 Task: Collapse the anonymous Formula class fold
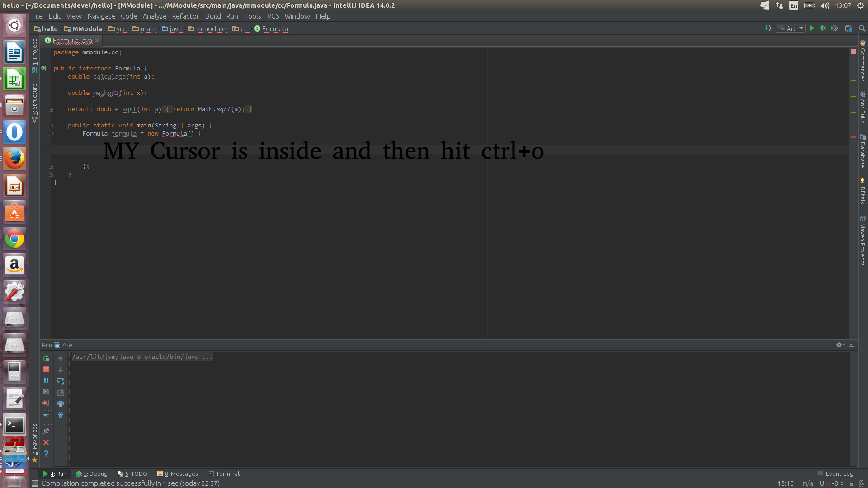pyautogui.click(x=51, y=134)
